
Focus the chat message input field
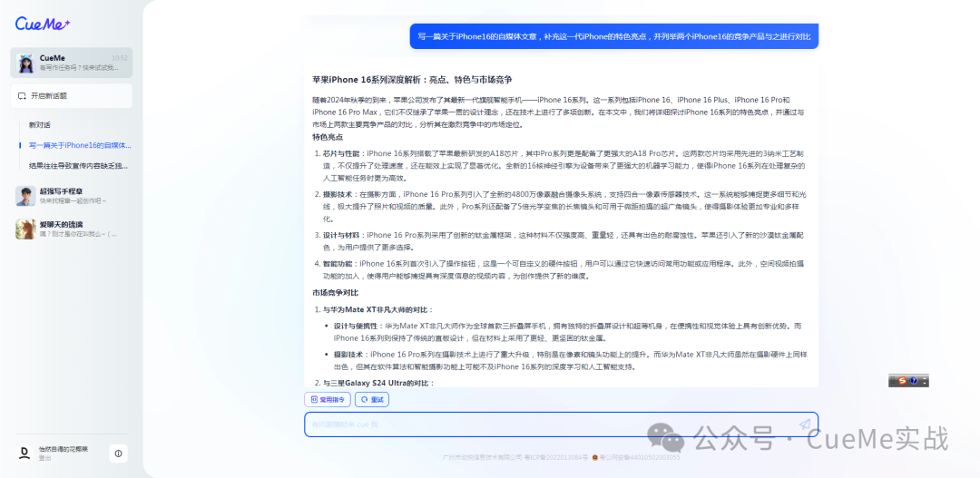(x=561, y=424)
